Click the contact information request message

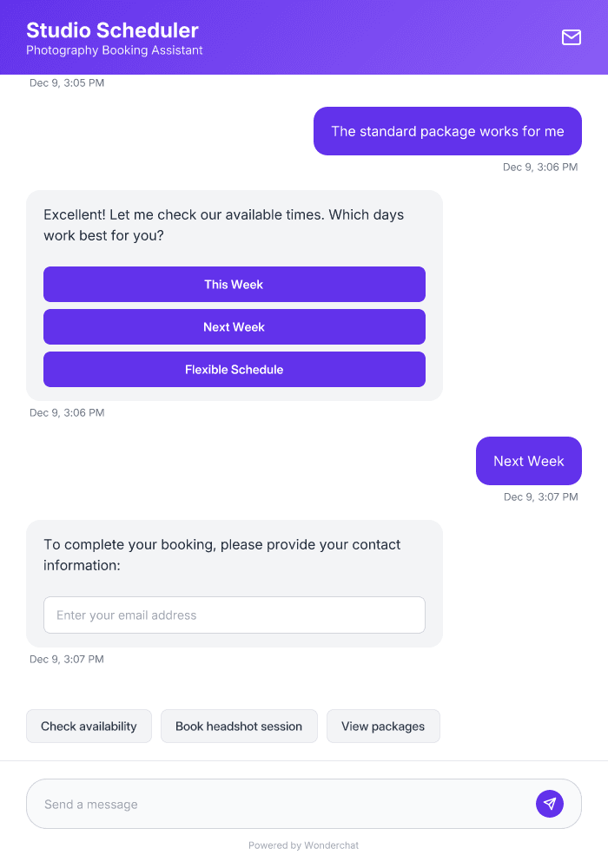click(x=221, y=555)
